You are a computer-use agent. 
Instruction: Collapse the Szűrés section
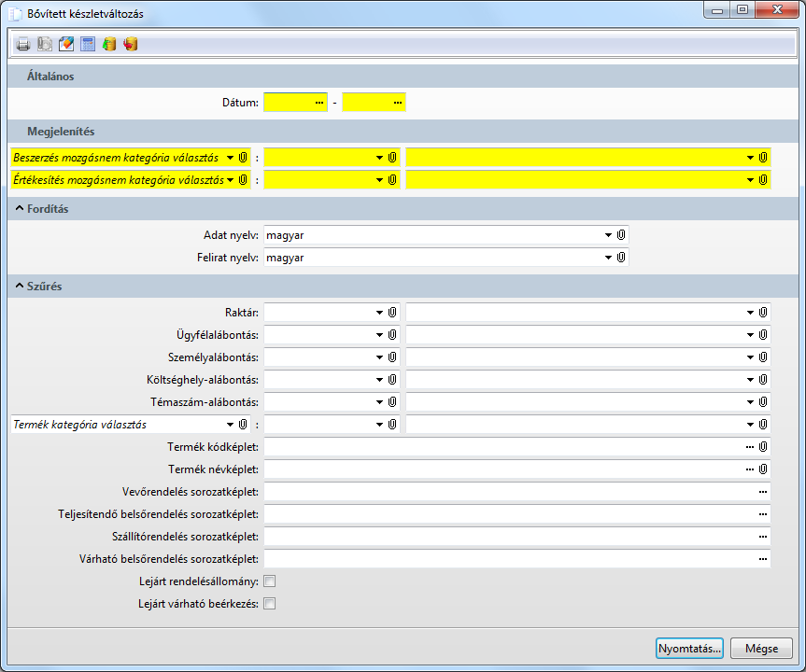coord(20,287)
